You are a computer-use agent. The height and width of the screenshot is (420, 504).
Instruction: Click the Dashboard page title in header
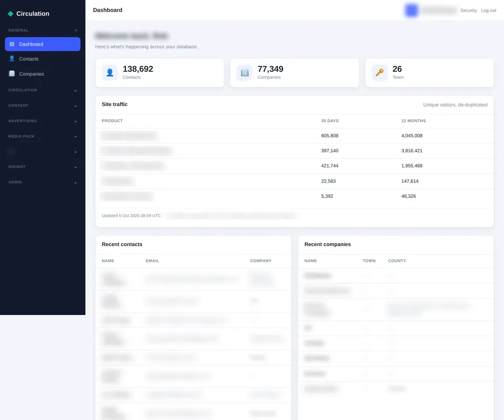[108, 10]
